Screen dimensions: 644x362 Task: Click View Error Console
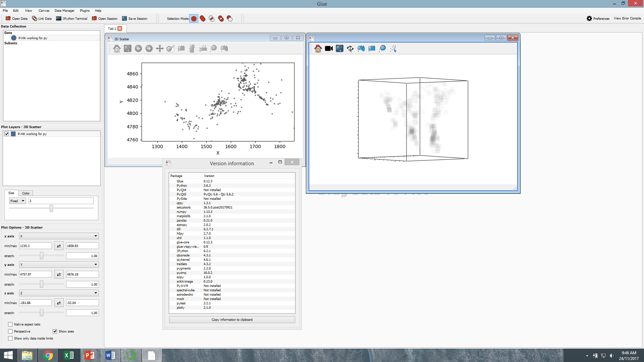point(627,18)
